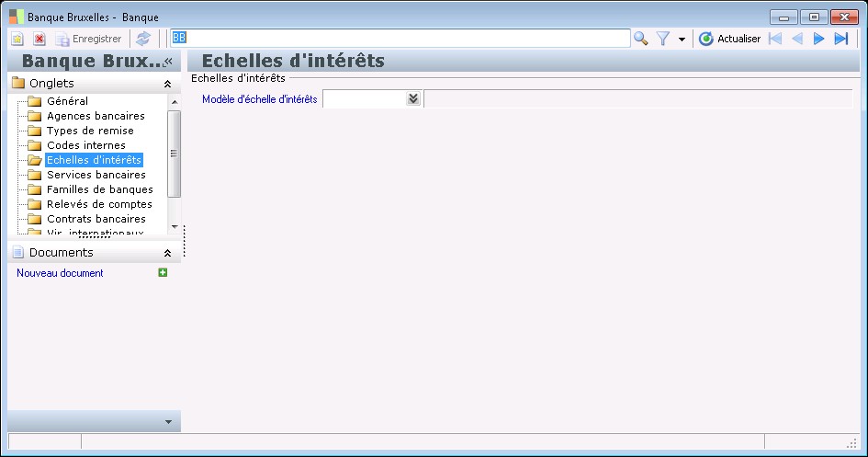Collapse the Banque Brux side panel
This screenshot has height=457, width=868.
tap(168, 62)
